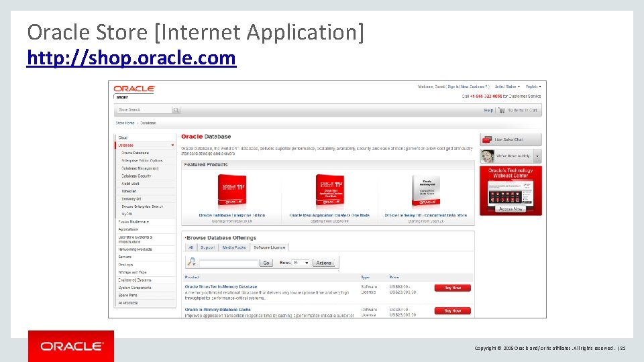
Task: Expand the We're Here to Help dropdown arrow
Action: [537, 156]
